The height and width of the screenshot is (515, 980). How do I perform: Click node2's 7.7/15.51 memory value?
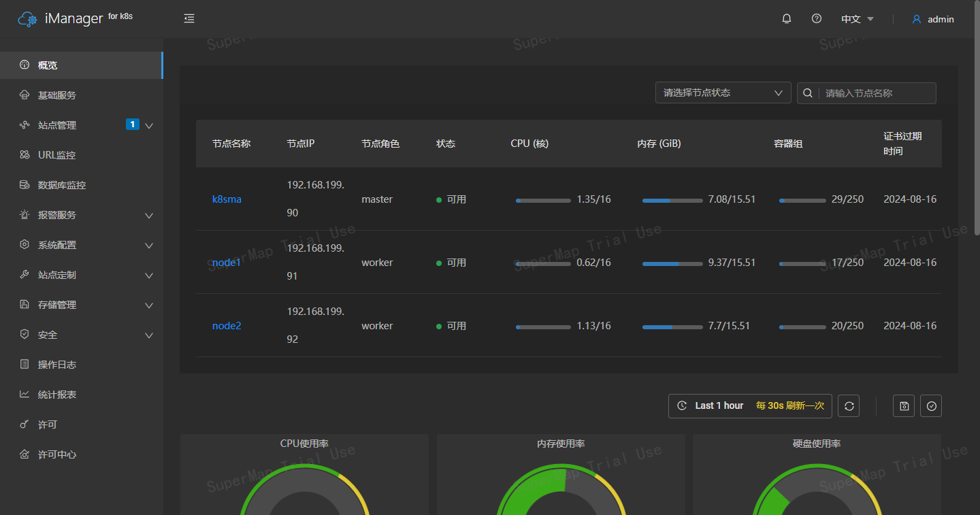729,326
